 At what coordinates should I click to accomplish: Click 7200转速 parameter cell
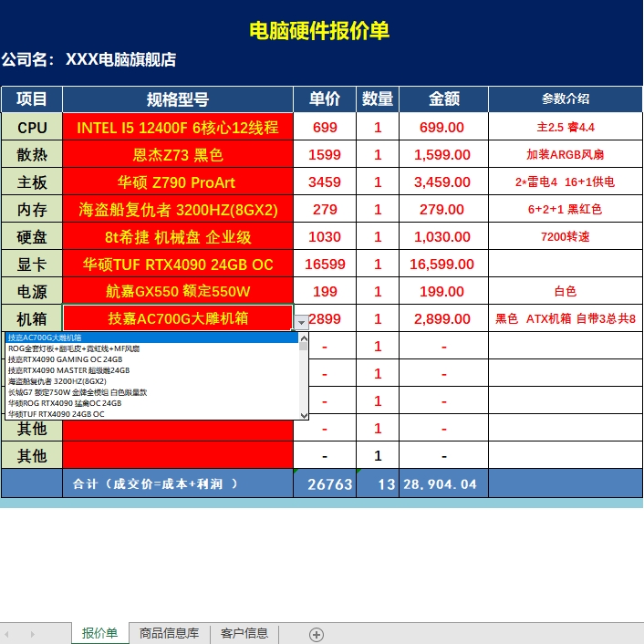point(566,237)
